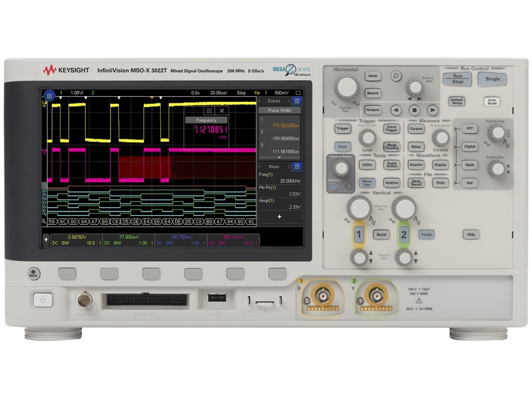Screen dimensions: 532x399
Task: Tap the Save Recall key
Action: click(x=416, y=182)
